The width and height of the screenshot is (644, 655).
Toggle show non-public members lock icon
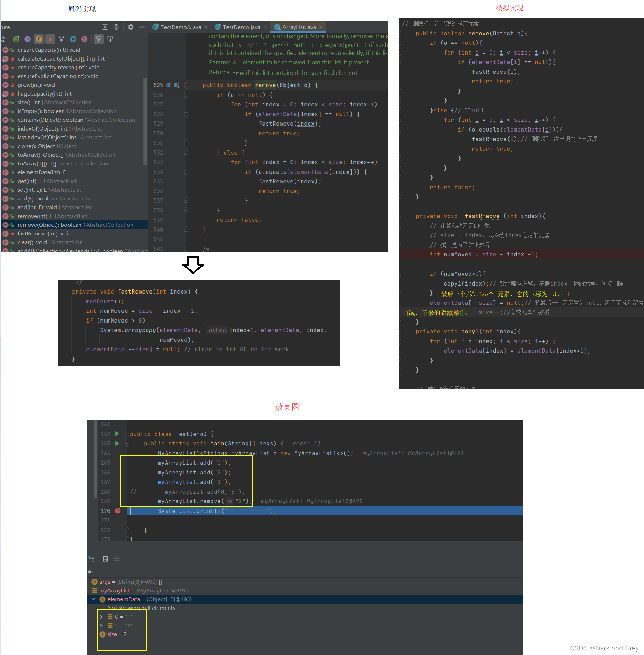pos(50,39)
